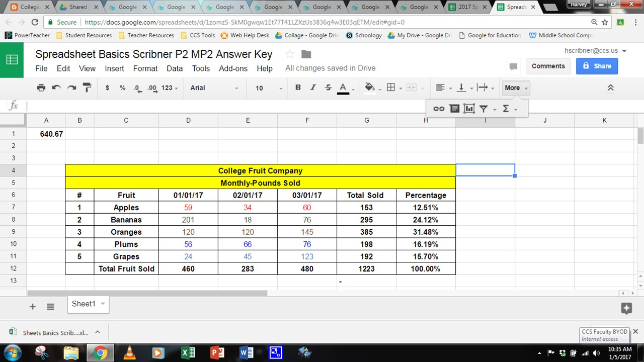Toggle bold formatting
This screenshot has height=362, width=644.
coord(298,87)
